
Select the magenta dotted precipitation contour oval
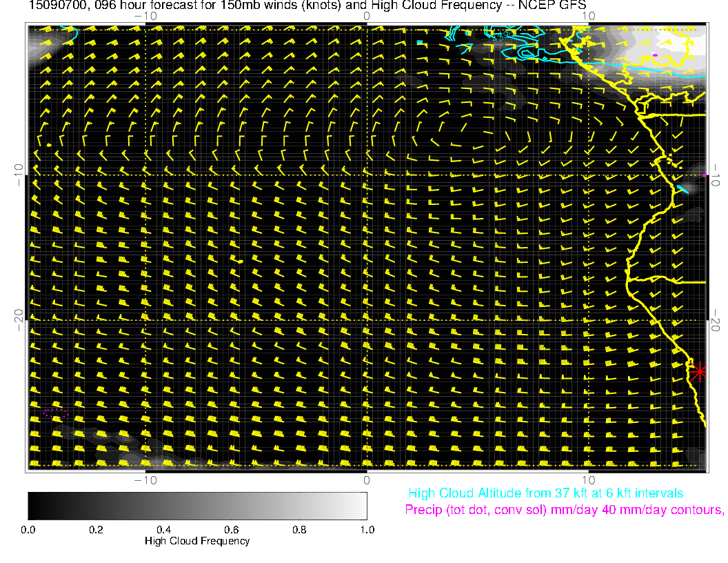tap(55, 413)
